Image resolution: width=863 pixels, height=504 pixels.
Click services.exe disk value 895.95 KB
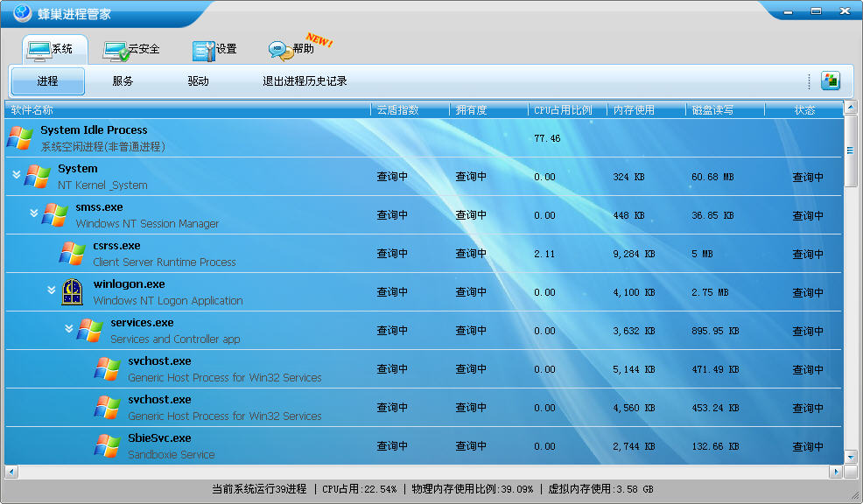tap(715, 332)
